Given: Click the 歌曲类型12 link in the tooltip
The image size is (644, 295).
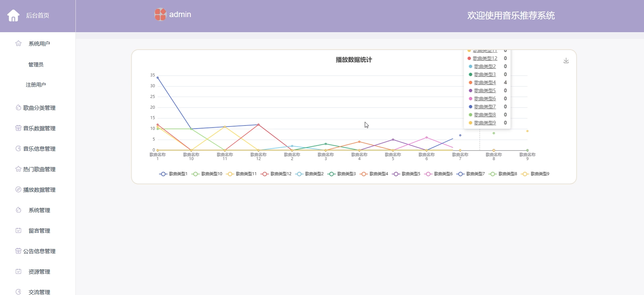Looking at the screenshot, I should tap(485, 58).
